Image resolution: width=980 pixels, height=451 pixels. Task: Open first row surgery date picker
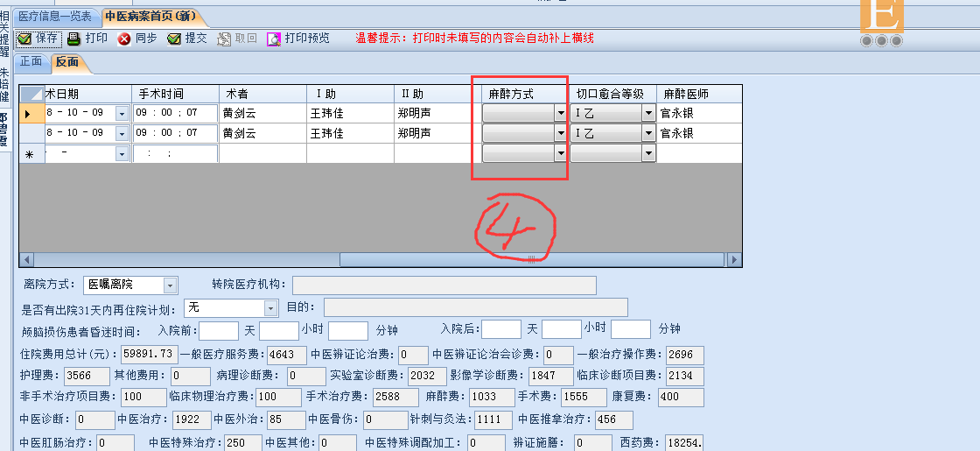click(122, 114)
